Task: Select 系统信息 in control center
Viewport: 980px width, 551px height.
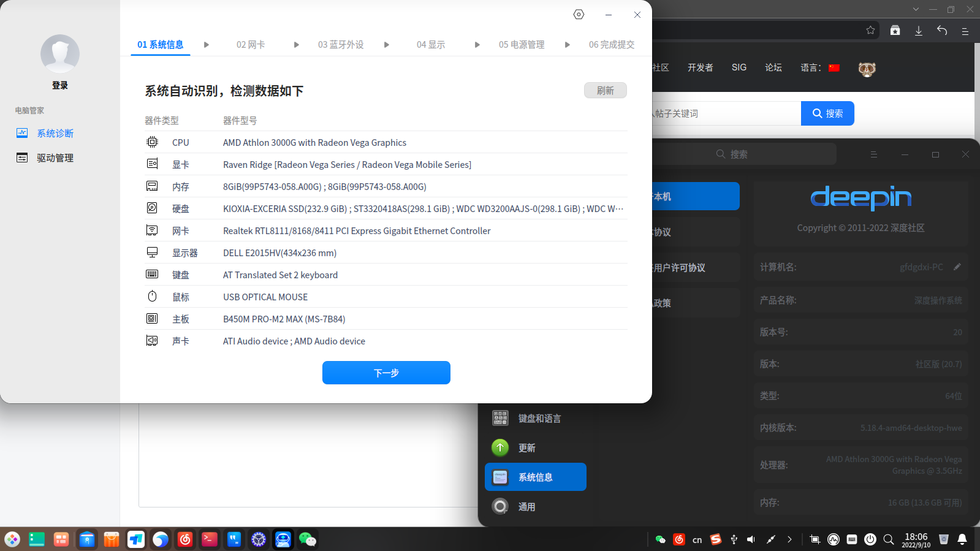Action: point(536,477)
